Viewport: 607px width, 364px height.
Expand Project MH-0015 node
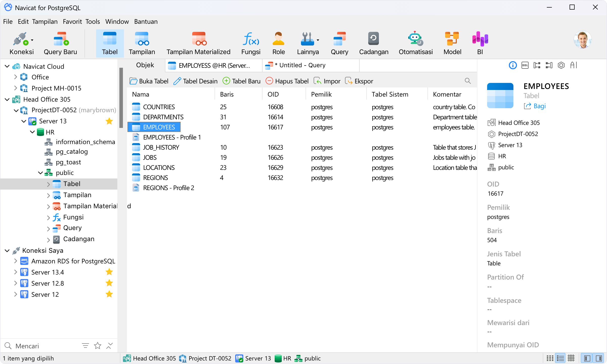click(16, 88)
